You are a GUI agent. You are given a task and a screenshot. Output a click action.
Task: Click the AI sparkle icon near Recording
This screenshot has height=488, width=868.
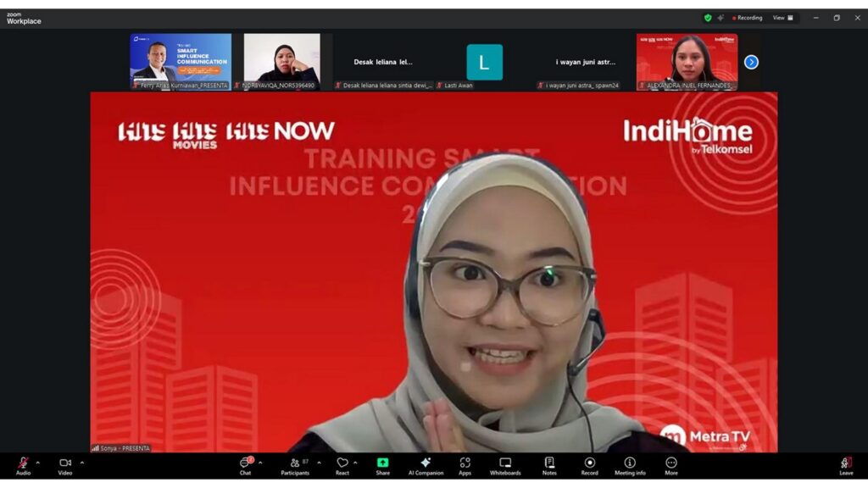[721, 18]
